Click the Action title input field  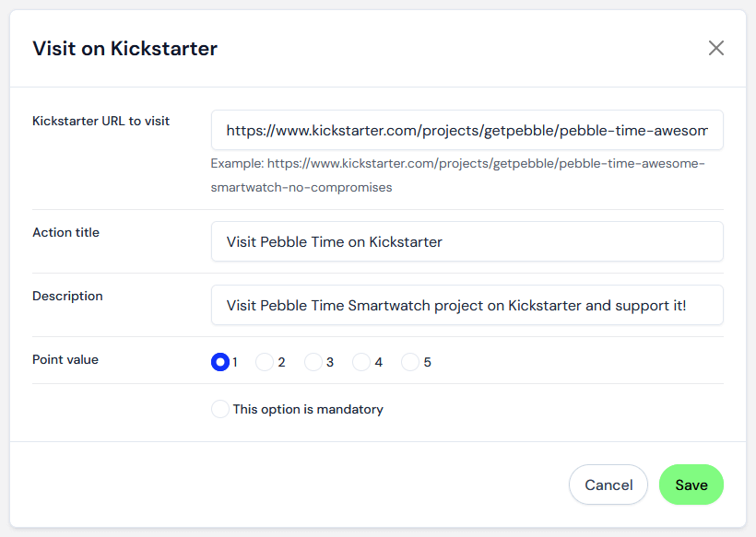pyautogui.click(x=467, y=241)
